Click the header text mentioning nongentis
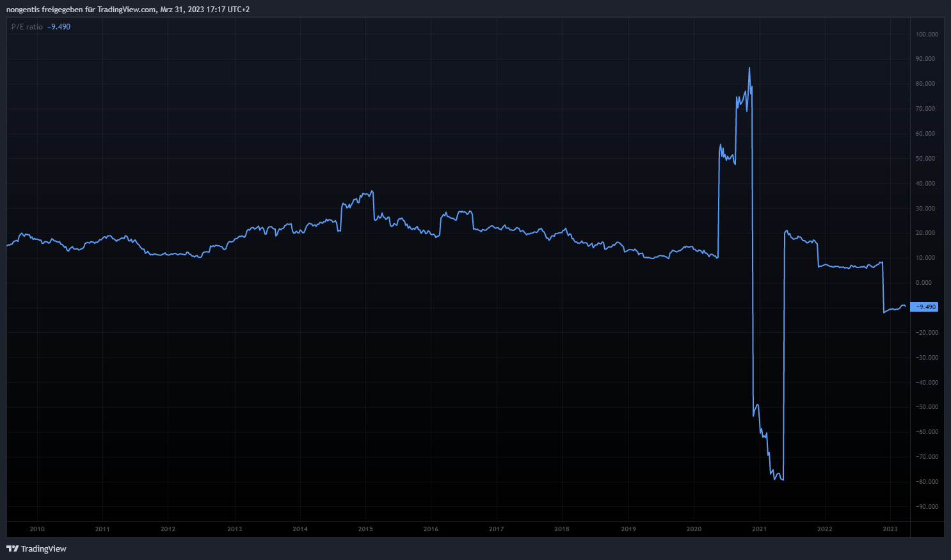 (128, 10)
